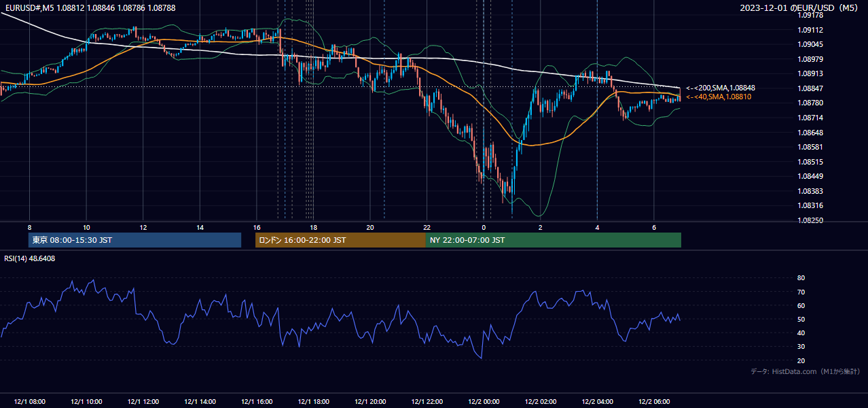The image size is (868, 408).
Task: Click price axis label 1.08250
Action: pos(810,220)
